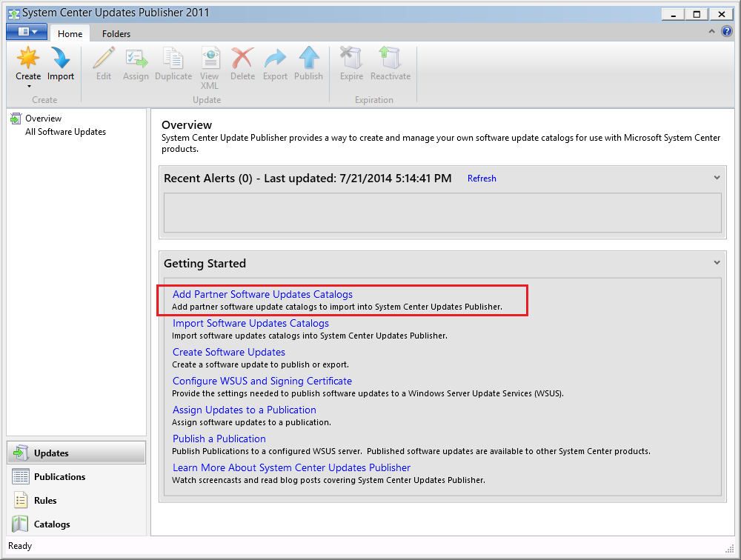Click the Export arrow icon
741x560 pixels.
(275, 59)
